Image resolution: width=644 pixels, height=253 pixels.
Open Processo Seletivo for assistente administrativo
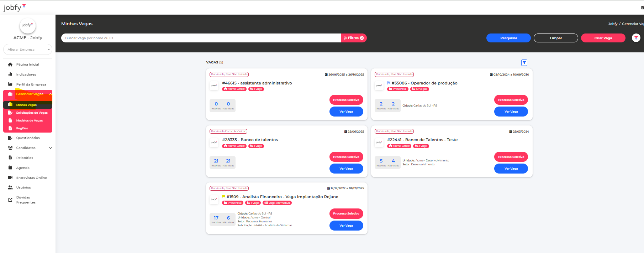(x=346, y=100)
